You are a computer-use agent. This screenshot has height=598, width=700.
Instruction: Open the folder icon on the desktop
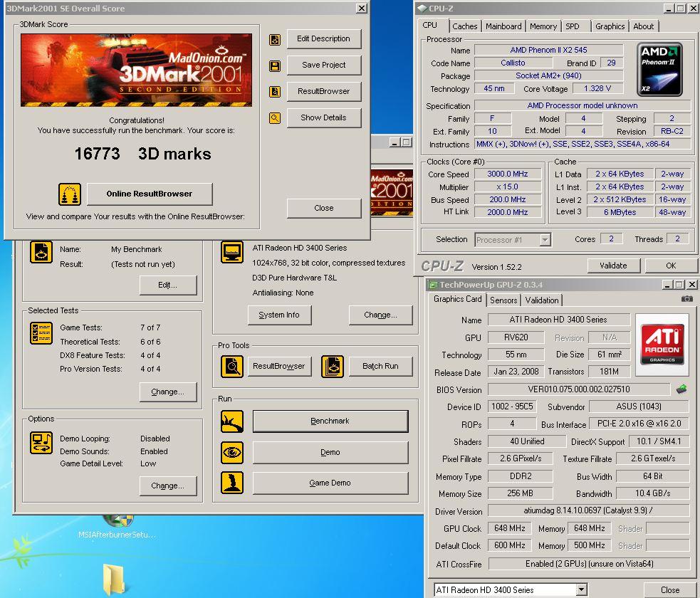tap(114, 579)
